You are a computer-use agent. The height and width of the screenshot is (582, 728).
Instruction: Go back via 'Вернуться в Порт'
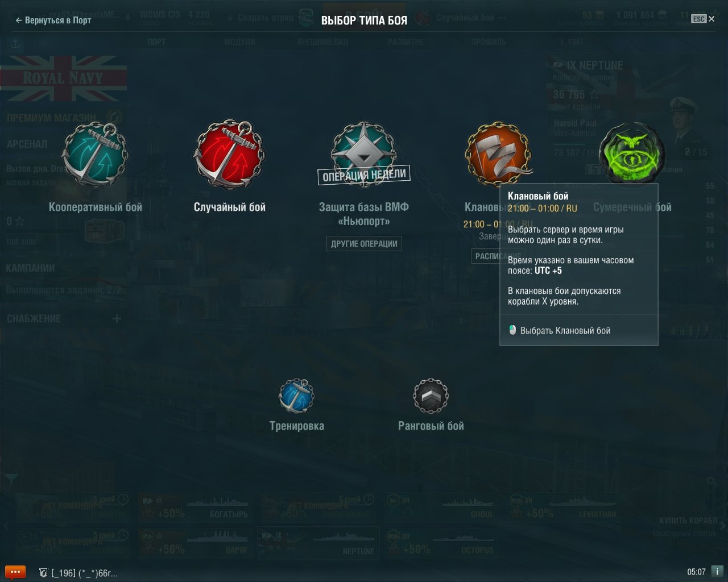[53, 20]
